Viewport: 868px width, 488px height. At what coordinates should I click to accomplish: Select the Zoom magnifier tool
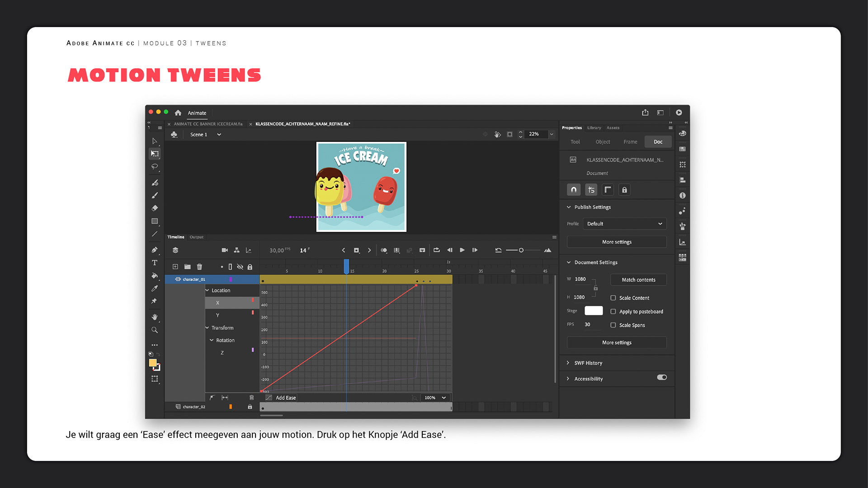pos(155,330)
